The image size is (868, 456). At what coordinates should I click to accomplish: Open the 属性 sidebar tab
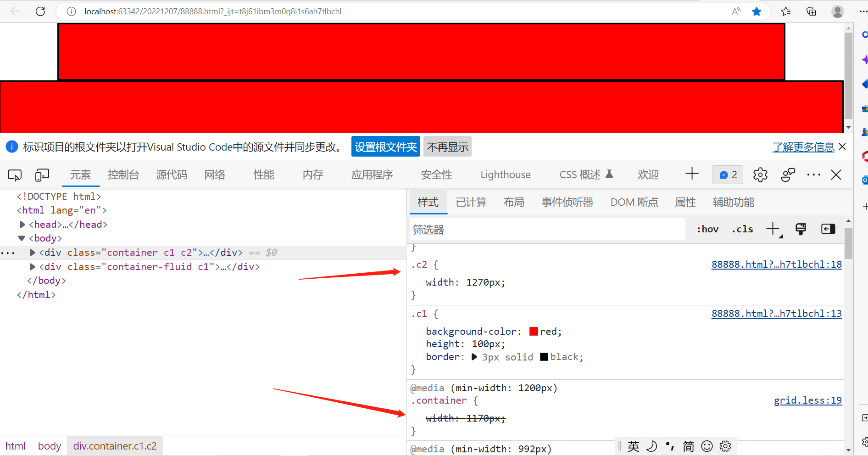(685, 203)
